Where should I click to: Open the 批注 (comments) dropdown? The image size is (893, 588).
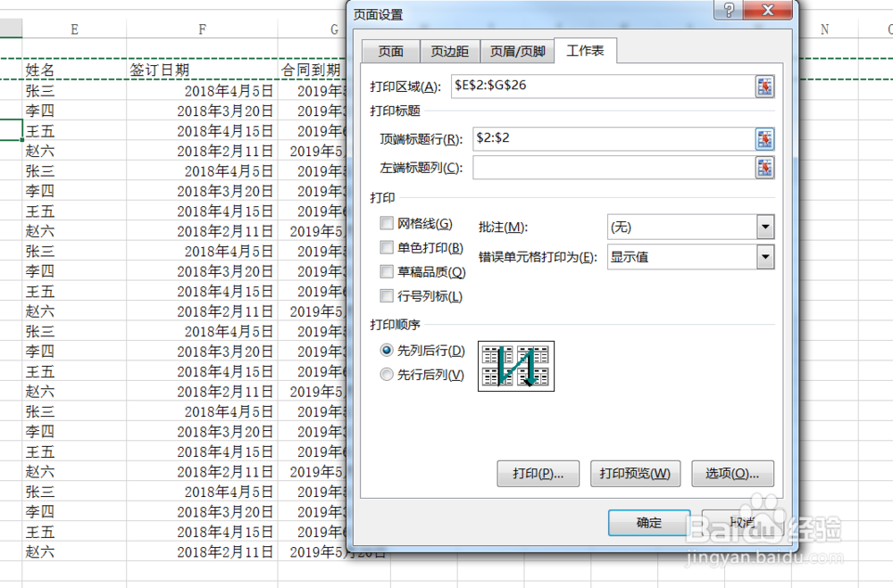(x=765, y=226)
